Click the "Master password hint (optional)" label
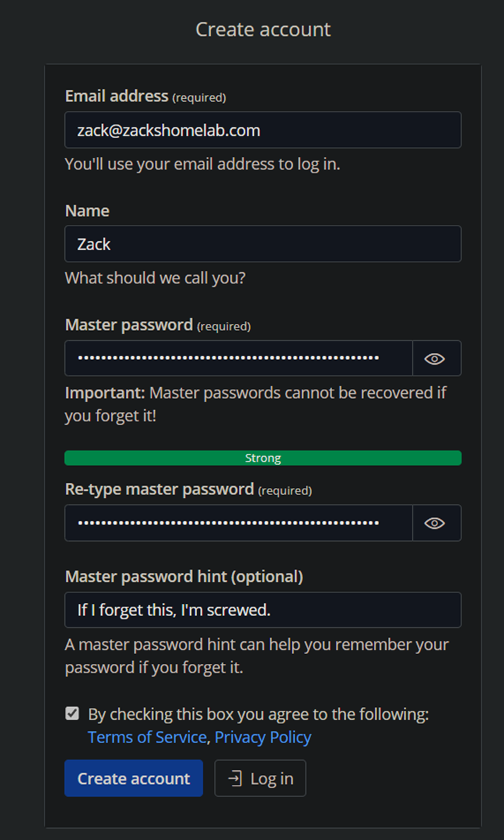Screen dimensions: 504x840 coord(184,577)
